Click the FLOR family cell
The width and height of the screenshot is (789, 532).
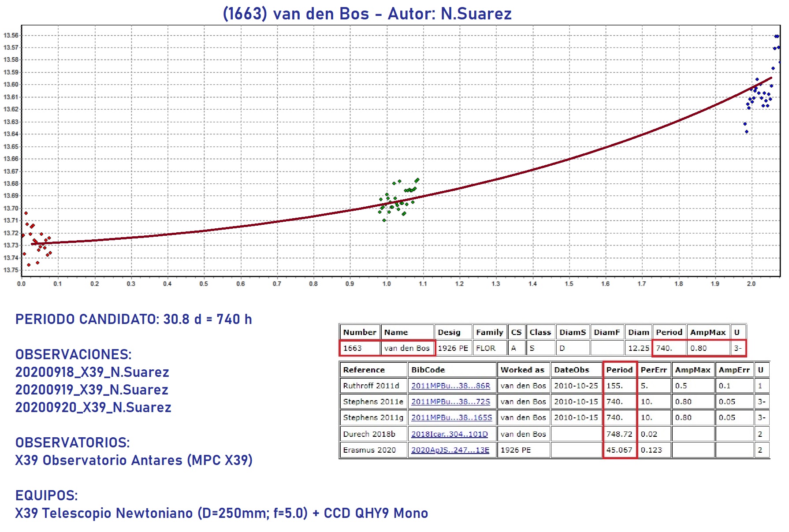click(x=486, y=348)
